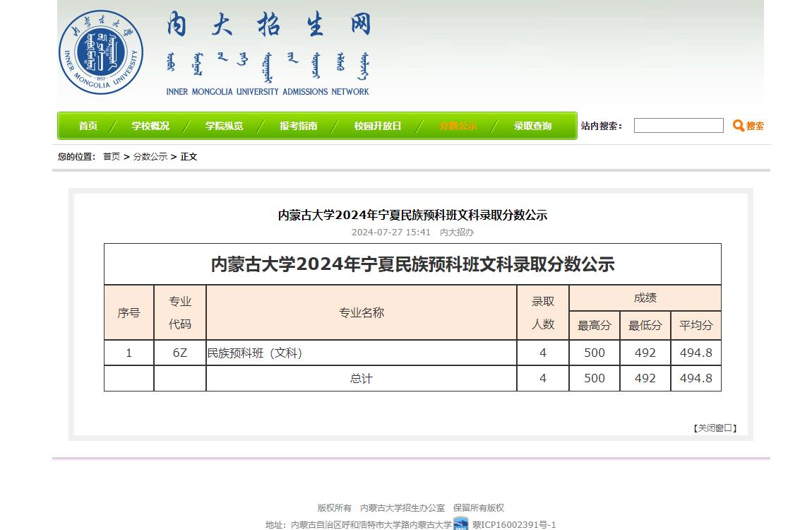The image size is (812, 530).
Task: Click the 成绩 group header
Action: tap(645, 298)
